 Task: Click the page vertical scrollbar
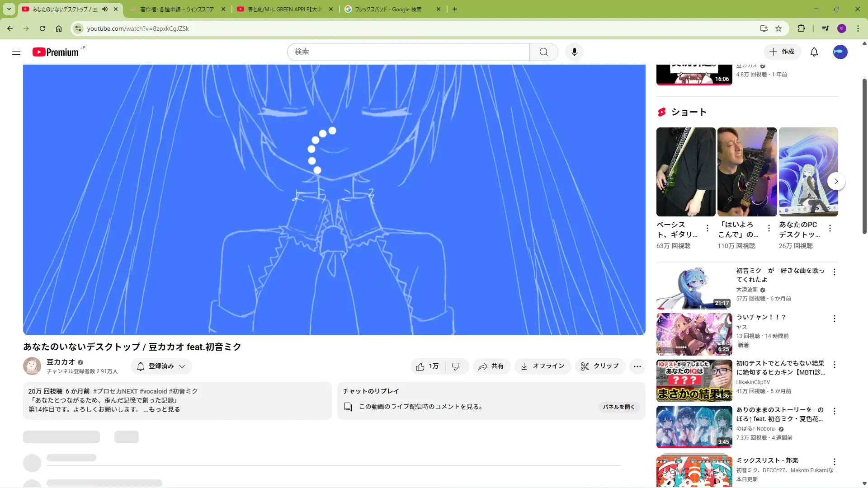864,156
